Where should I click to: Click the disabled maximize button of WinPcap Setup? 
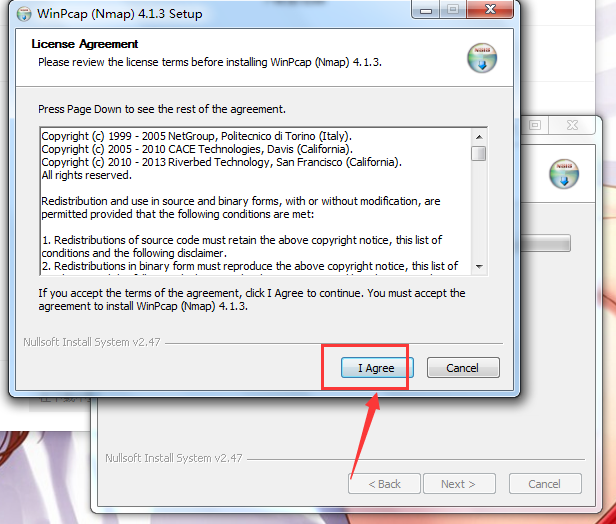click(x=453, y=10)
